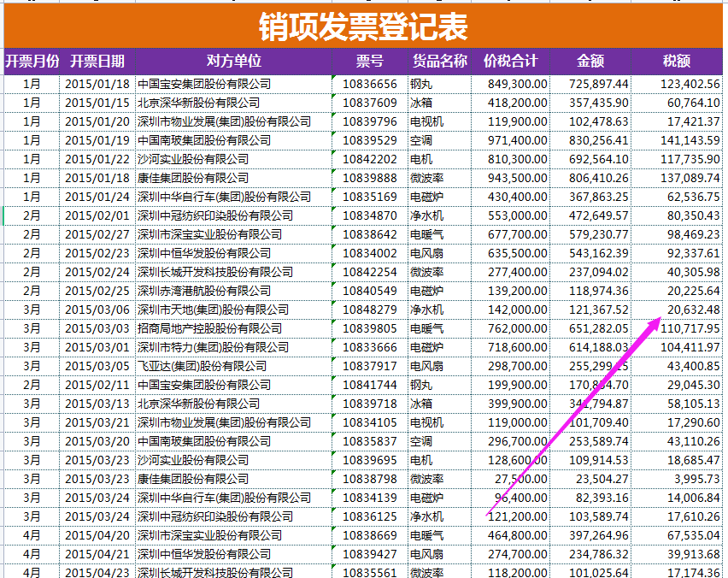
Task: Select tax cell 40,305.98
Action: [677, 272]
